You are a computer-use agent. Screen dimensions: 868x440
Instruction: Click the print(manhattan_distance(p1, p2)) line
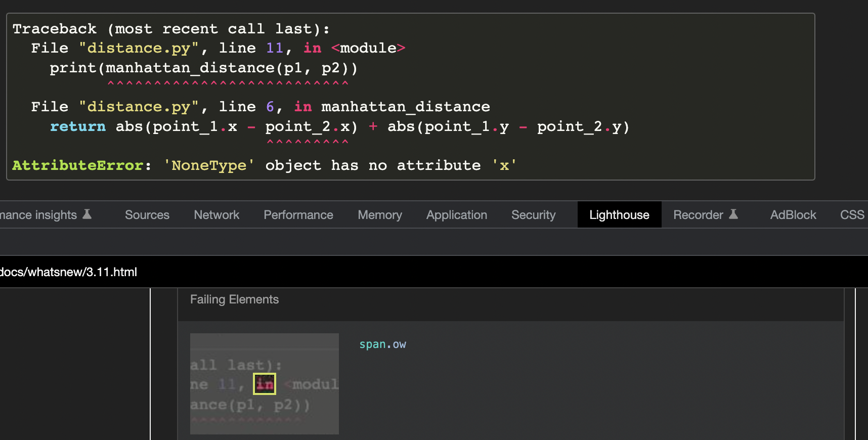coord(203,68)
